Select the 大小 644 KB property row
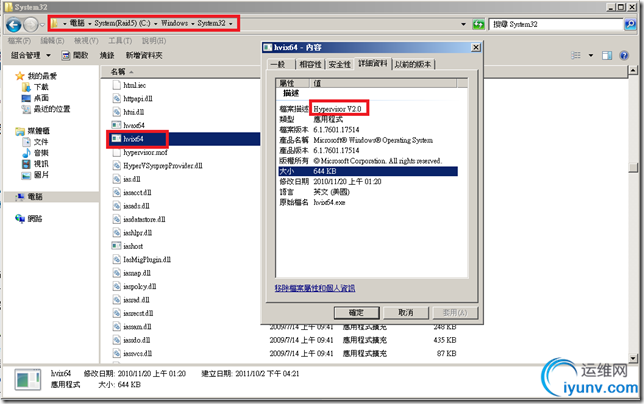The width and height of the screenshot is (644, 404). click(x=368, y=171)
